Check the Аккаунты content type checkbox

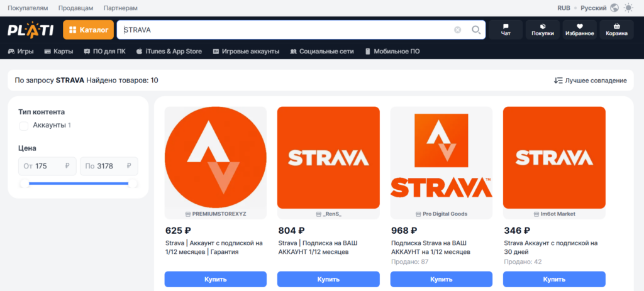tap(24, 126)
